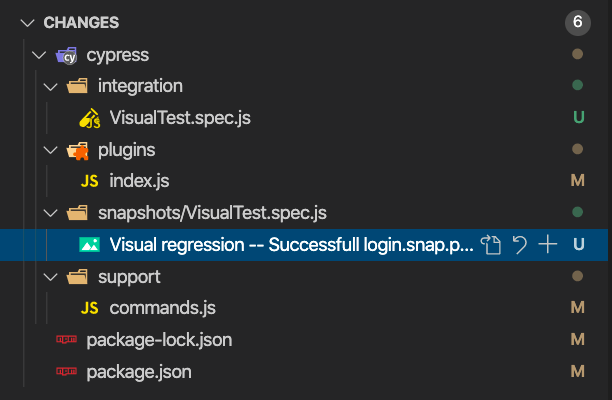612x400 pixels.
Task: Click the U status badge on VisualTest.spec.js
Action: click(x=577, y=118)
